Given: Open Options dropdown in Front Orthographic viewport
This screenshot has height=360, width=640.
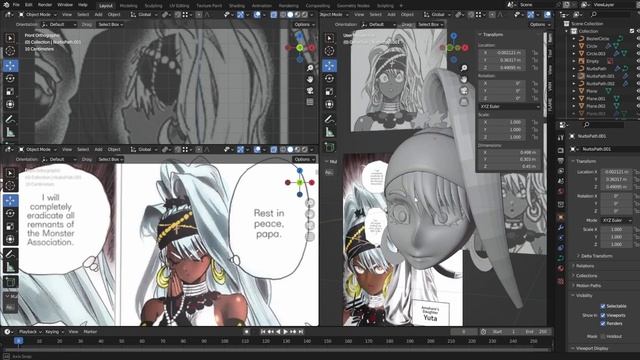Looking at the screenshot, I should pyautogui.click(x=304, y=24).
